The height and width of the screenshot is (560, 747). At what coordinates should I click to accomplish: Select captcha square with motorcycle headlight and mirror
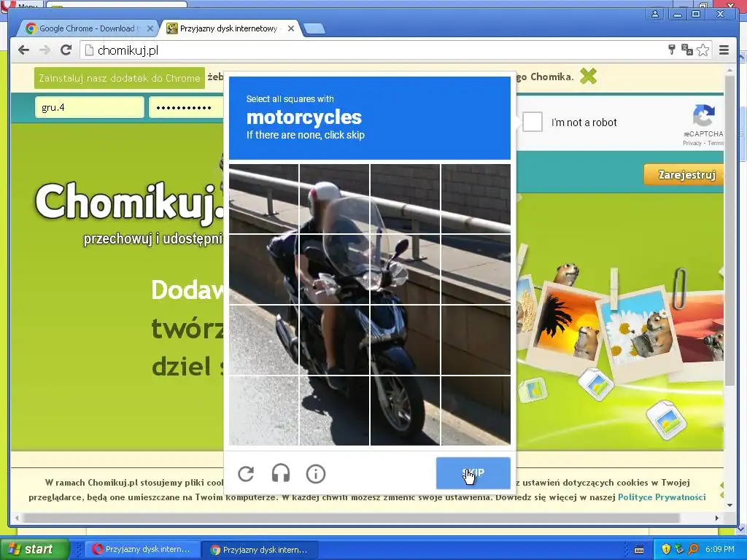pos(405,269)
